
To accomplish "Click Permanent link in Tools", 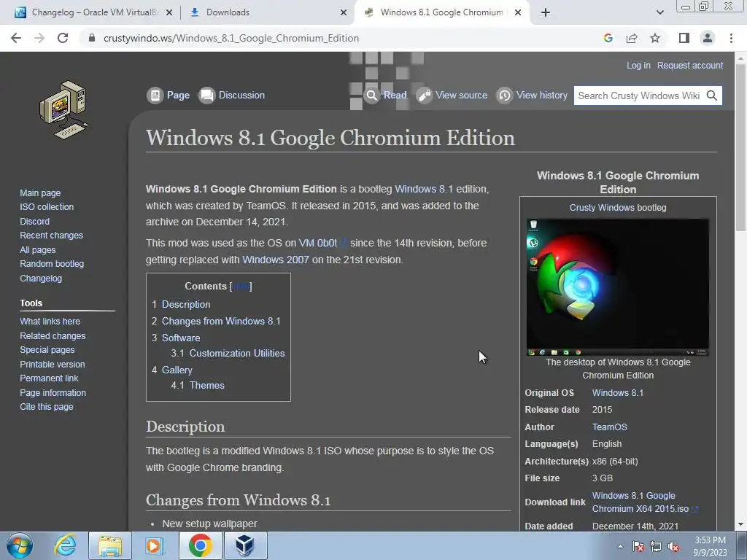I will tap(49, 378).
